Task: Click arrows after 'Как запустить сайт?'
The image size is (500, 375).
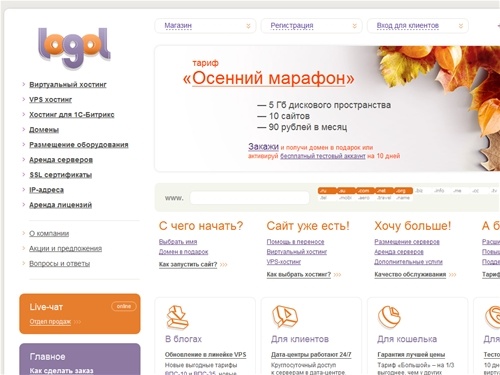Action: [x=224, y=265]
